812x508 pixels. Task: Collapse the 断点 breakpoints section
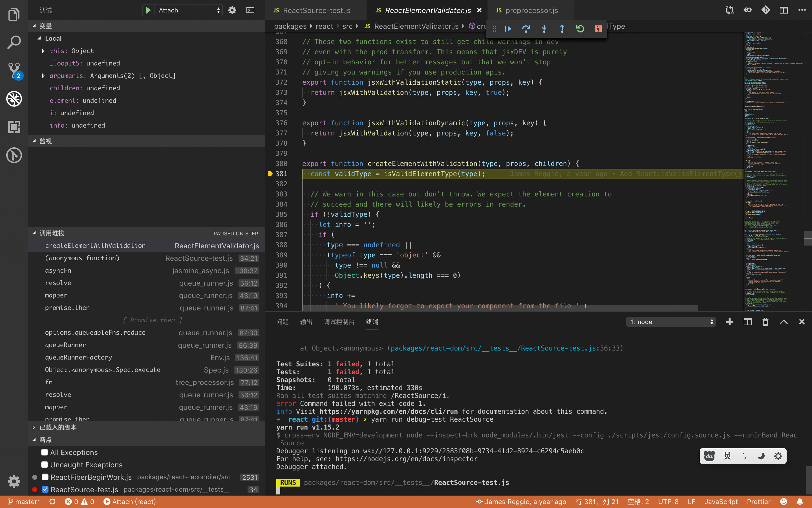click(146, 439)
